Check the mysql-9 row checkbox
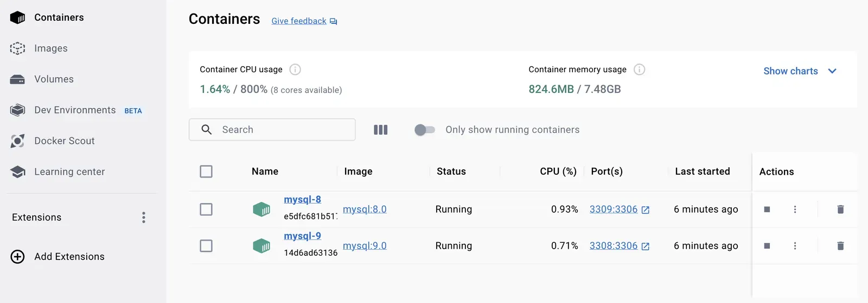Viewport: 868px width, 303px height. click(x=206, y=246)
